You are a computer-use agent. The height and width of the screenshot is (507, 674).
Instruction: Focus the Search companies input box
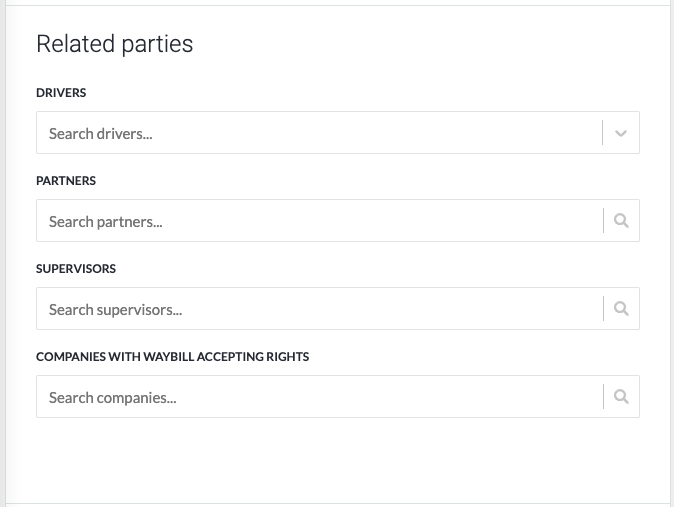pyautogui.click(x=319, y=396)
